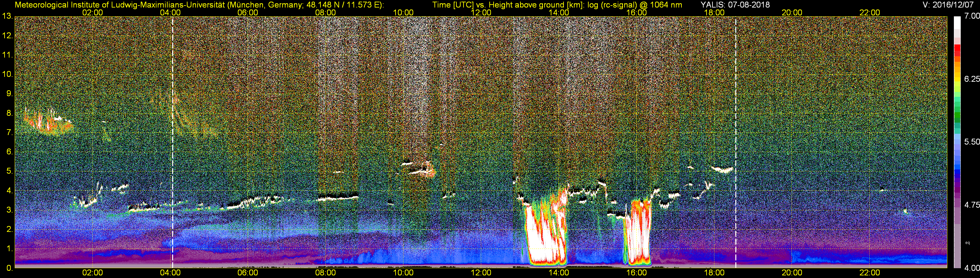Click the '7.00' colorbar value

click(x=972, y=16)
